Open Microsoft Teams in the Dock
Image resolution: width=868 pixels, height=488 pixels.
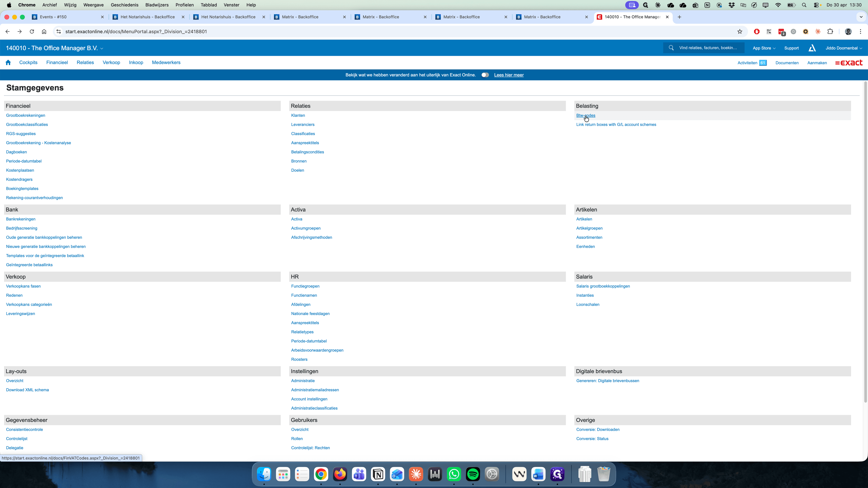[x=359, y=474]
